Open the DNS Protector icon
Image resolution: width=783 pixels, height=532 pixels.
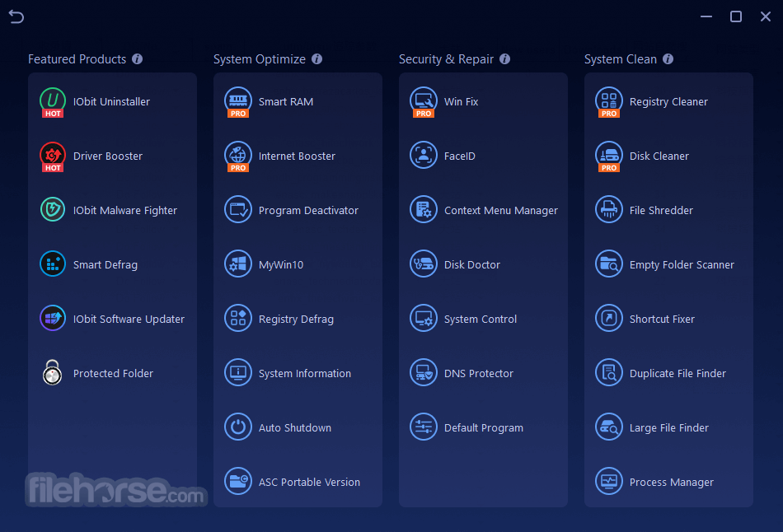pyautogui.click(x=424, y=373)
